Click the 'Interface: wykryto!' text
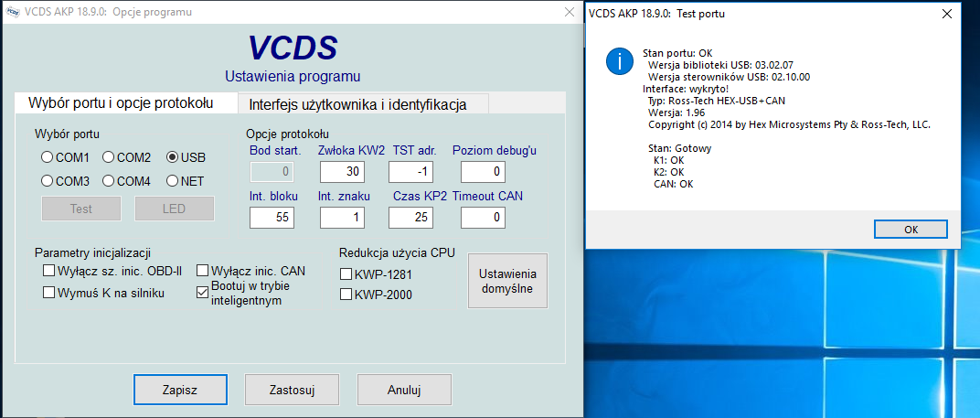The image size is (980, 418). click(685, 89)
